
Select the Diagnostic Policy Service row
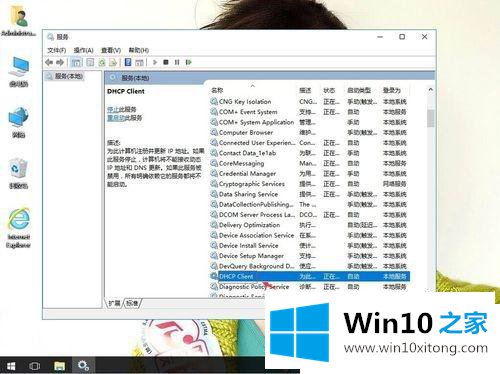[x=309, y=287]
